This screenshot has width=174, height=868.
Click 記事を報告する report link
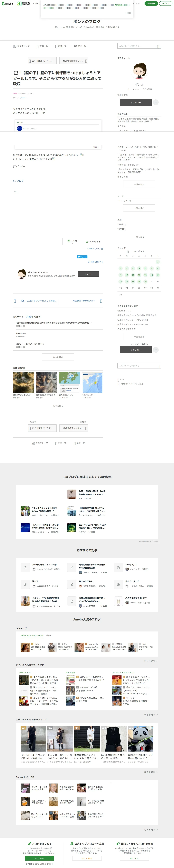pos(95,262)
